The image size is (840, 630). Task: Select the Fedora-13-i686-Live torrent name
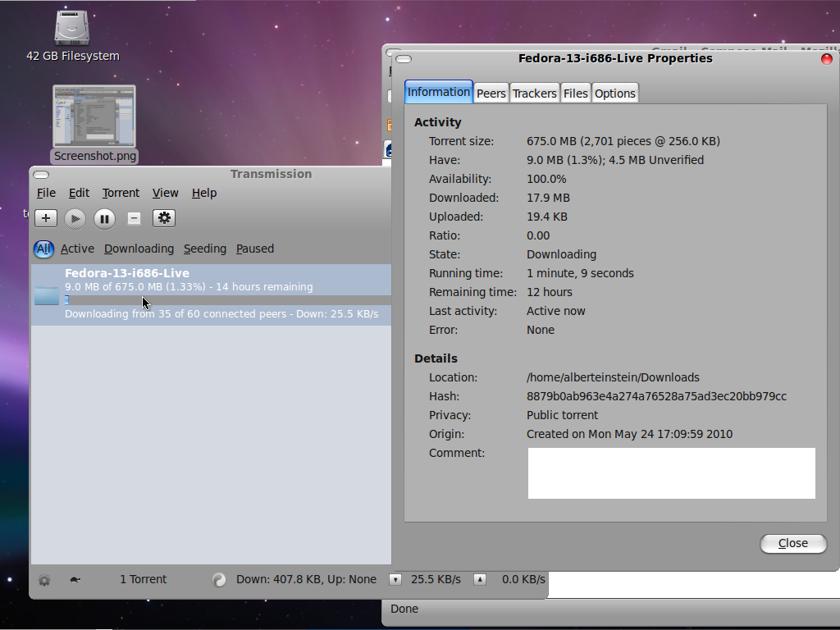[127, 273]
